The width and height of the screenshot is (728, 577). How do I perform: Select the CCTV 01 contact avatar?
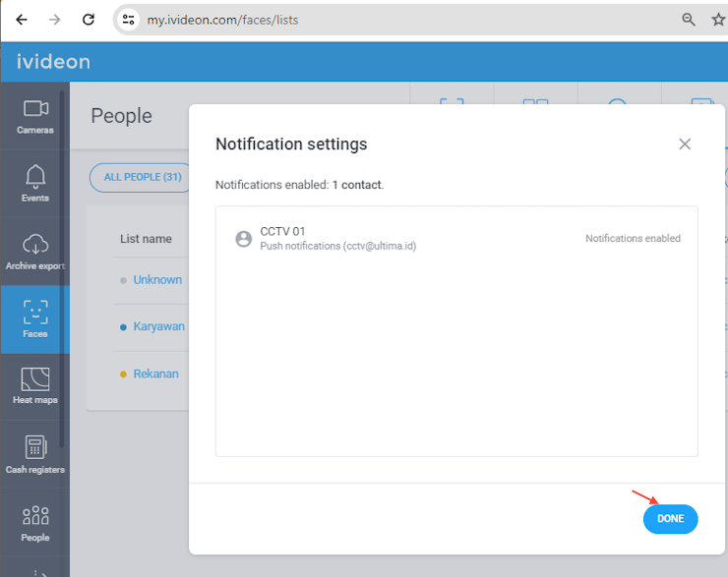tap(244, 239)
